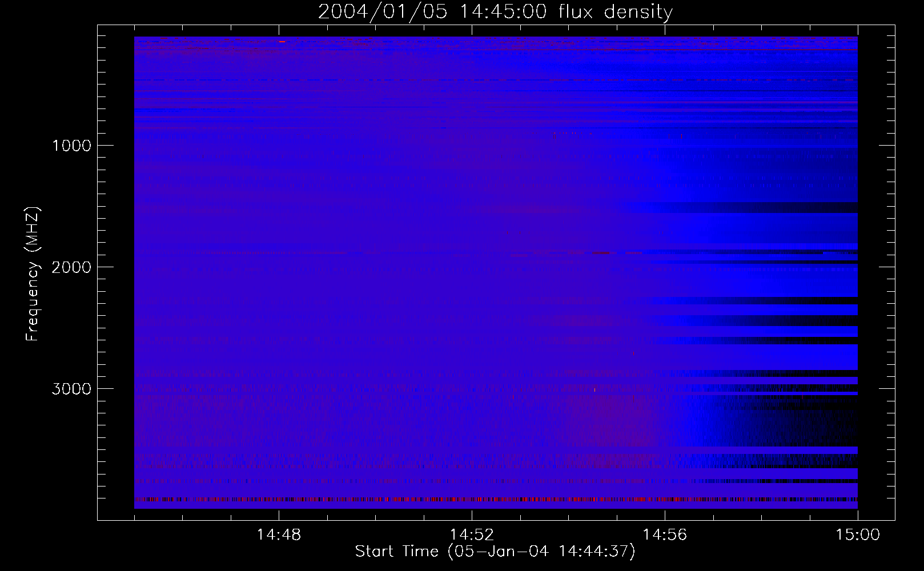
Task: Click the '2000' frequency axis label
Action: click(x=71, y=267)
